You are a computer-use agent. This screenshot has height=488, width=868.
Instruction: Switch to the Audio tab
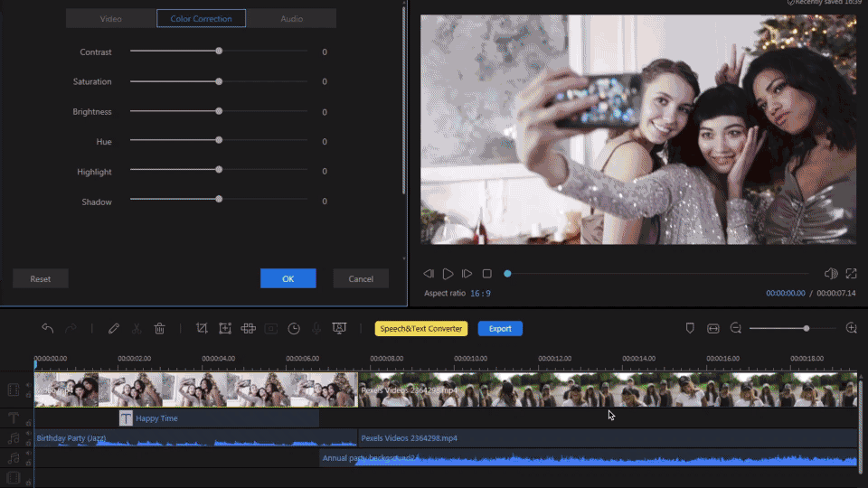point(291,18)
